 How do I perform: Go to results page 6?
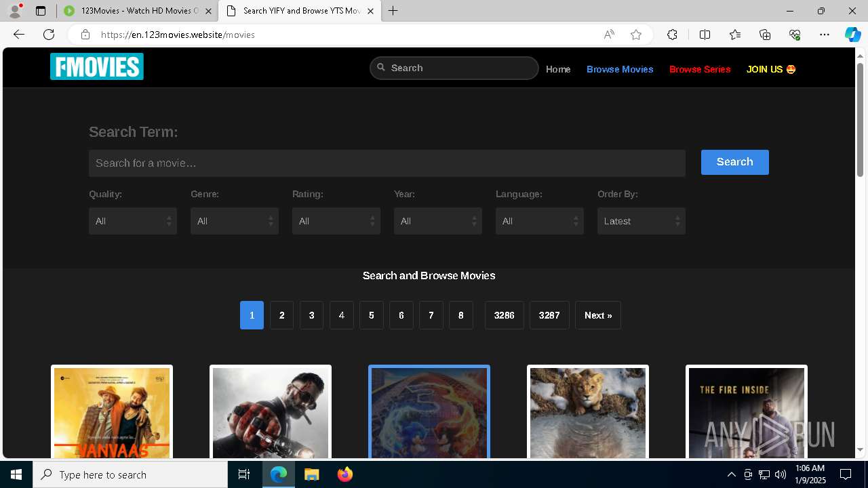coord(401,315)
